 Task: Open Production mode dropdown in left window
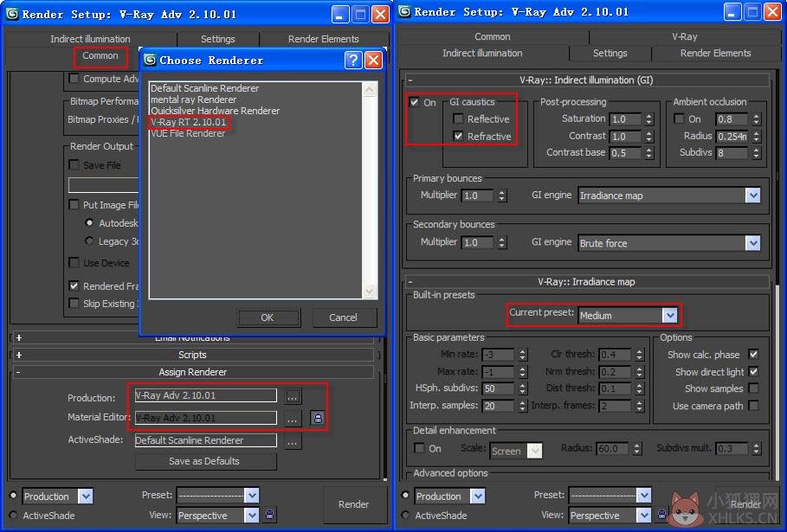58,497
